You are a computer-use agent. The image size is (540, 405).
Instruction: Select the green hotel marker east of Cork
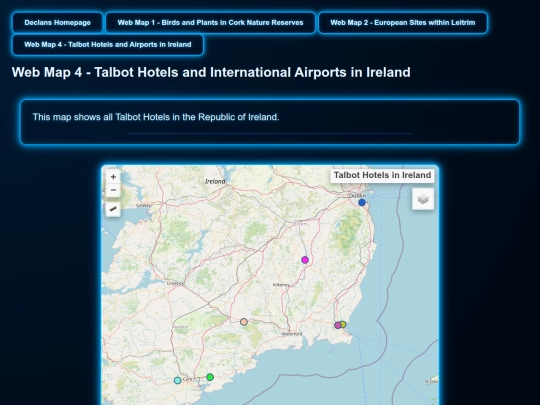pyautogui.click(x=210, y=377)
